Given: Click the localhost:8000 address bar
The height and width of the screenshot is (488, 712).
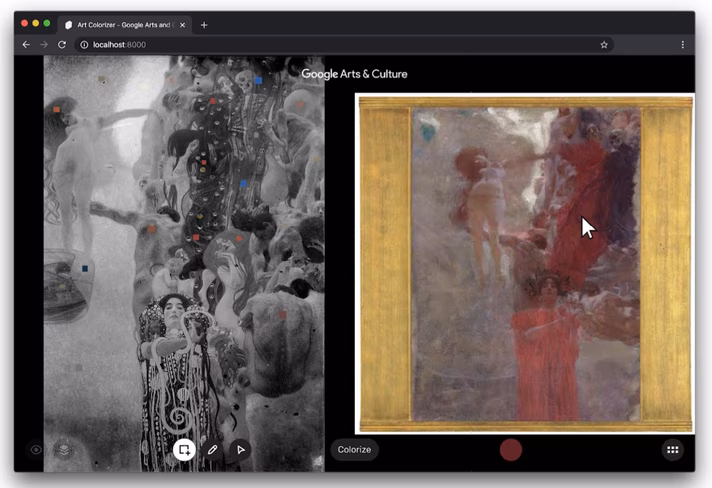Looking at the screenshot, I should 345,44.
